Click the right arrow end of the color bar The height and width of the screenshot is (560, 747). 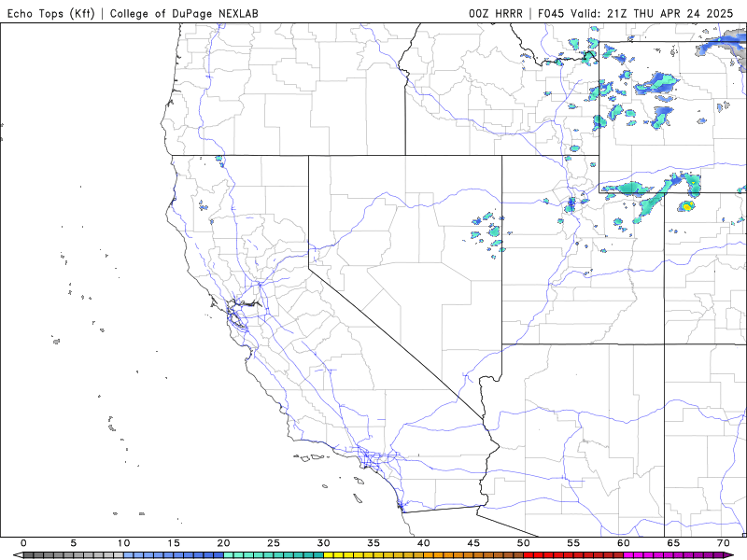click(x=729, y=555)
